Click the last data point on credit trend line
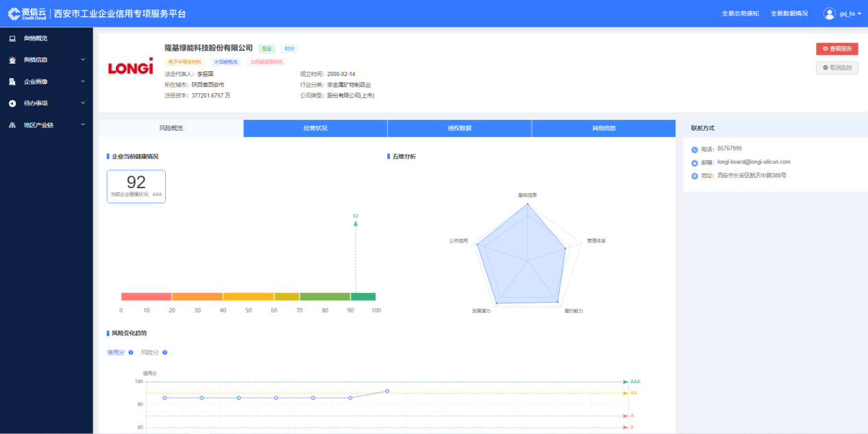 (387, 391)
